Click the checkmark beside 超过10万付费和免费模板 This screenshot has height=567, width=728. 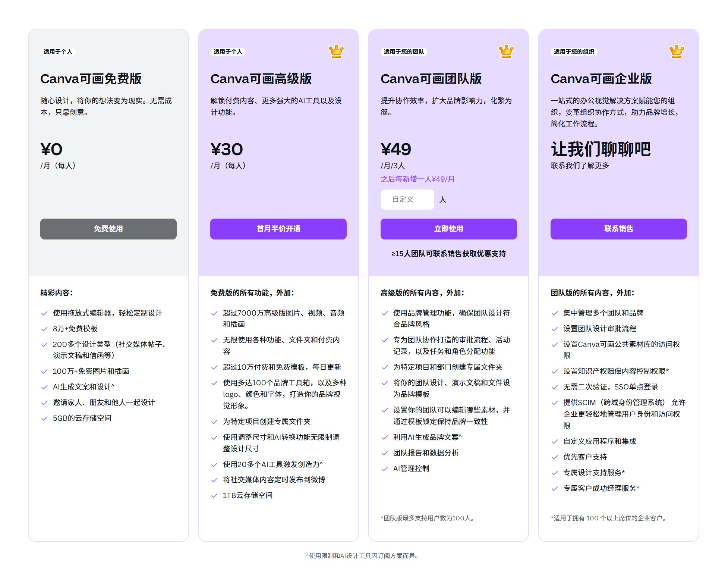(214, 367)
